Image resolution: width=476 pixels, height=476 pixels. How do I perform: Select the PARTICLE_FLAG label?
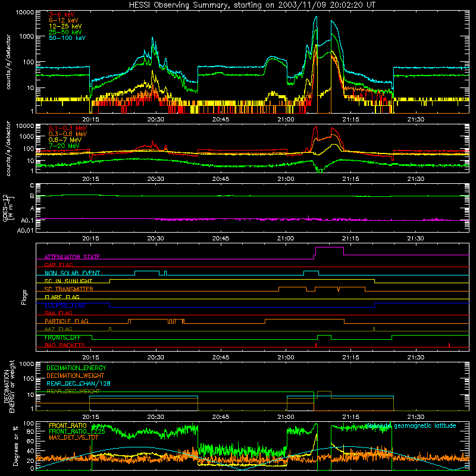pos(67,321)
